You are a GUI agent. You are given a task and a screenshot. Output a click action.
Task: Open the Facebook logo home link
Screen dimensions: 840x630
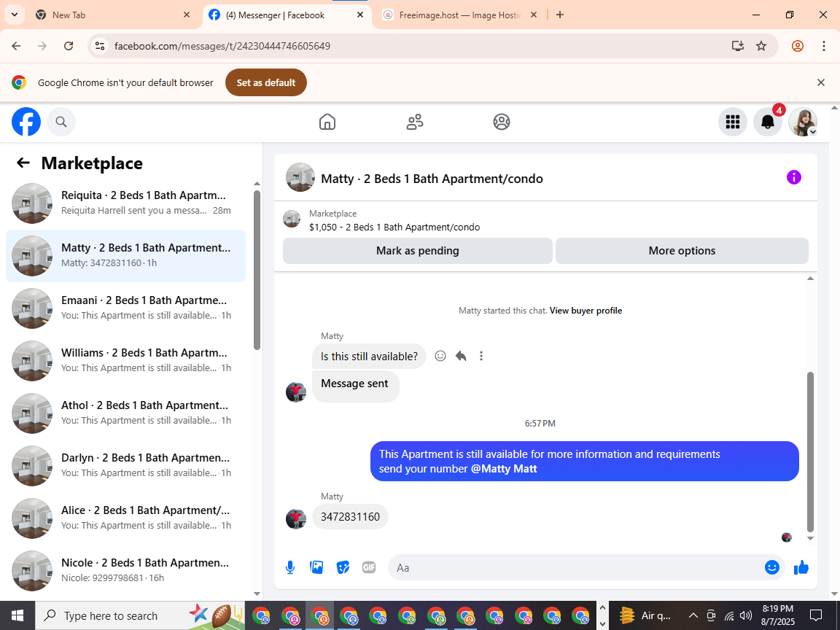pos(26,122)
